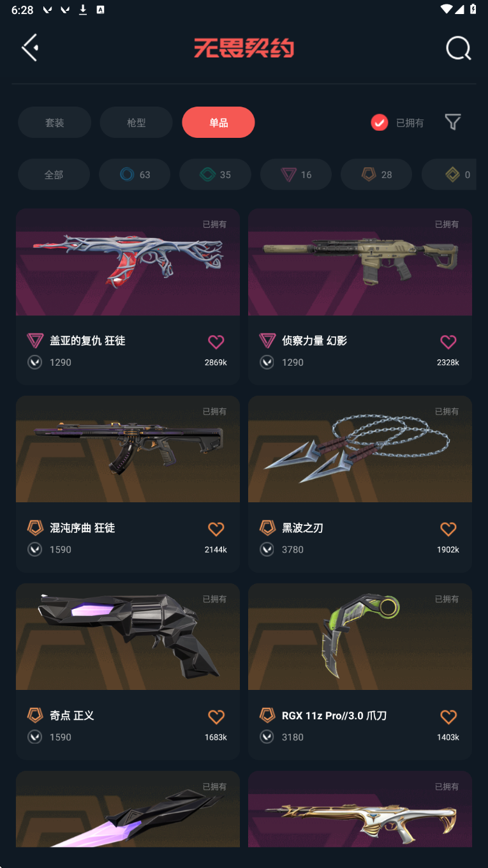Select the 单品 tab

[218, 123]
